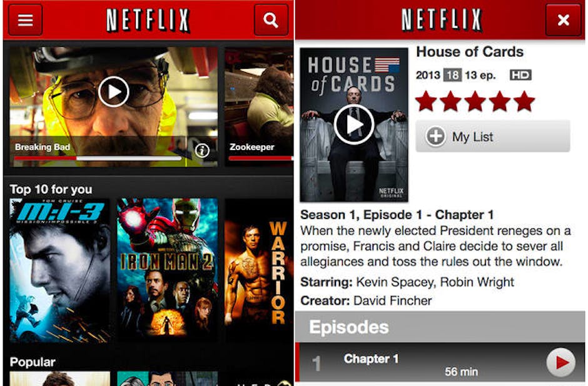Open the hamburger menu

tap(25, 19)
